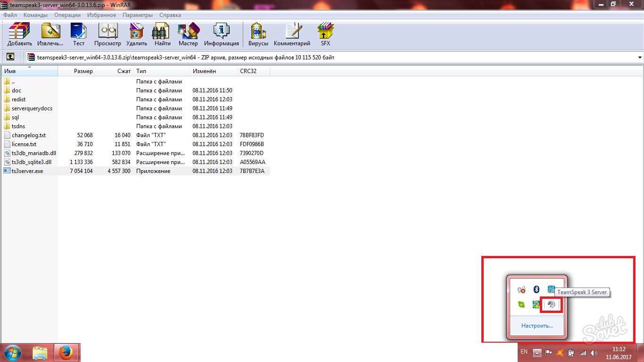
Task: Open the Найти (Find) binoculars tool
Action: (162, 35)
